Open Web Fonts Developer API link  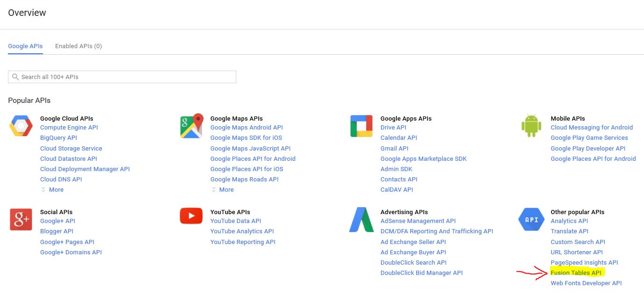586,283
